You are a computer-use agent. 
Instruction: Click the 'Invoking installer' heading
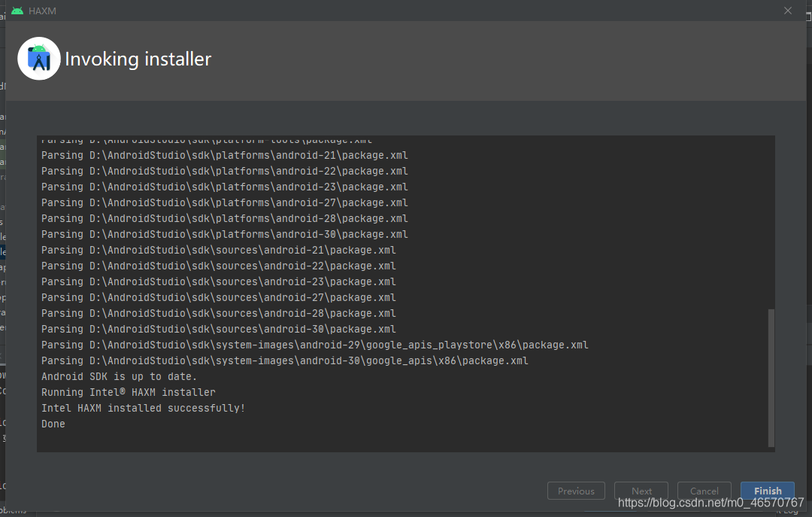[138, 59]
